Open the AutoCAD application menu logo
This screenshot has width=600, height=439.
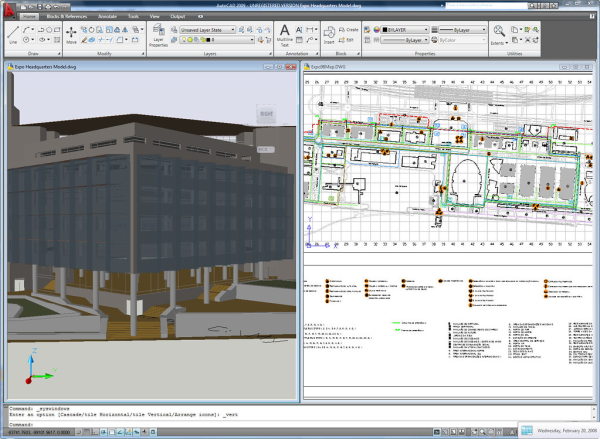point(9,8)
